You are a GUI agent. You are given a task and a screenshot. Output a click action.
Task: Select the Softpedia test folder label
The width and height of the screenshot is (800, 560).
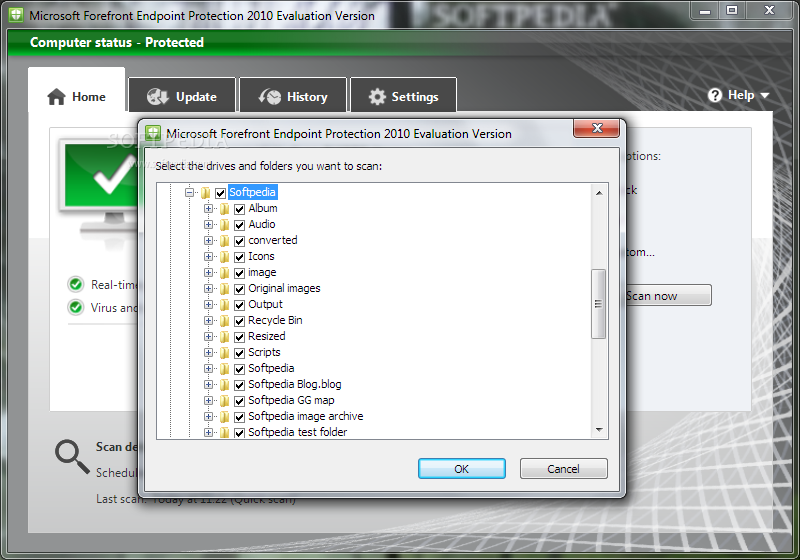click(297, 432)
